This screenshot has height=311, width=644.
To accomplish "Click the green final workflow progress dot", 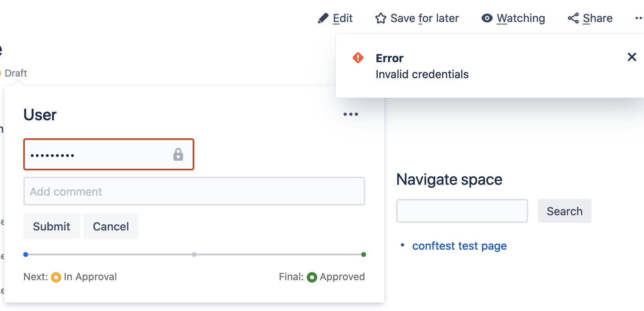I will [x=364, y=254].
